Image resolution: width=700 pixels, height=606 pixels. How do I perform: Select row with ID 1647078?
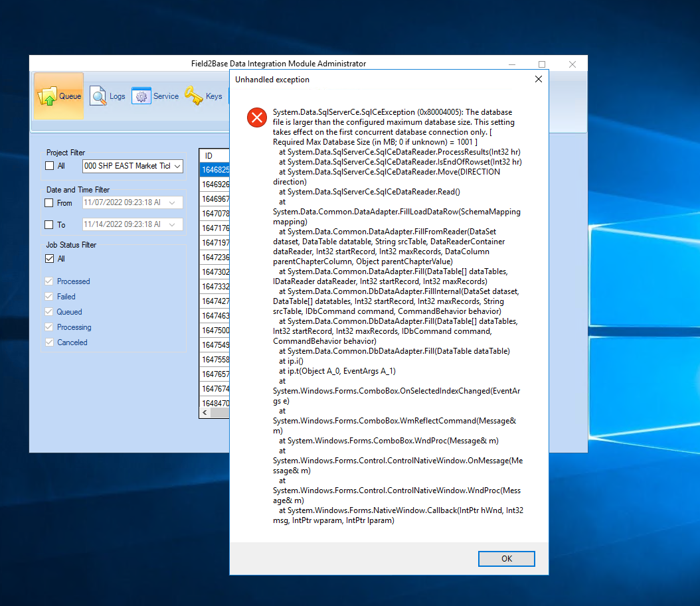point(215,213)
